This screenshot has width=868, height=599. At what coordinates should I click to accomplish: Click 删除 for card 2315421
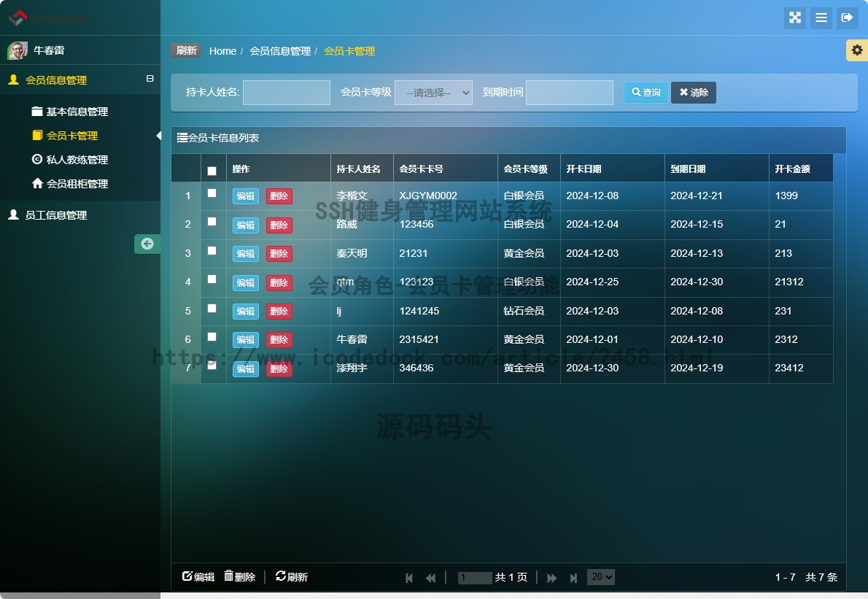tap(279, 340)
